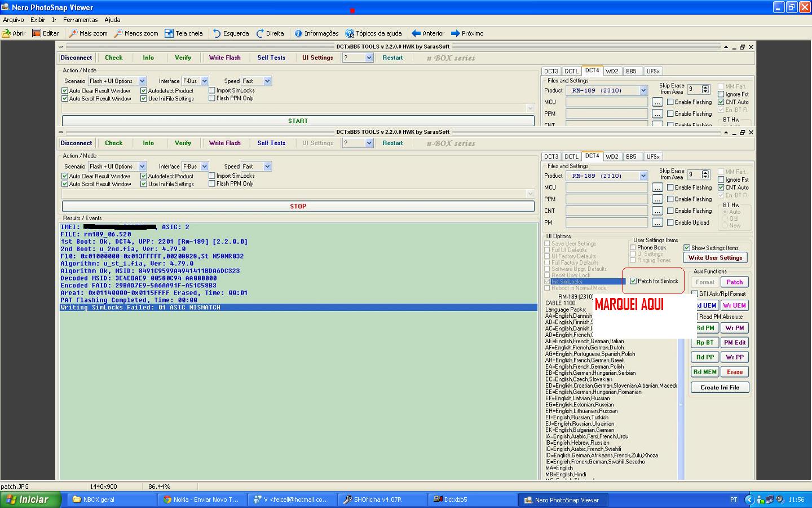Screen dimensions: 812x508
Task: Rotate image with Direita icon
Action: pyautogui.click(x=260, y=33)
